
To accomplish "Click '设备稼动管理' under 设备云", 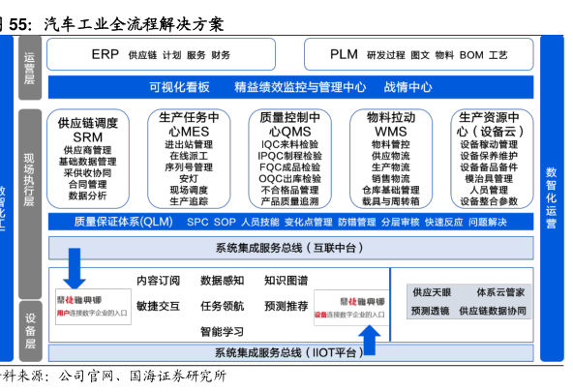I will tap(489, 144).
